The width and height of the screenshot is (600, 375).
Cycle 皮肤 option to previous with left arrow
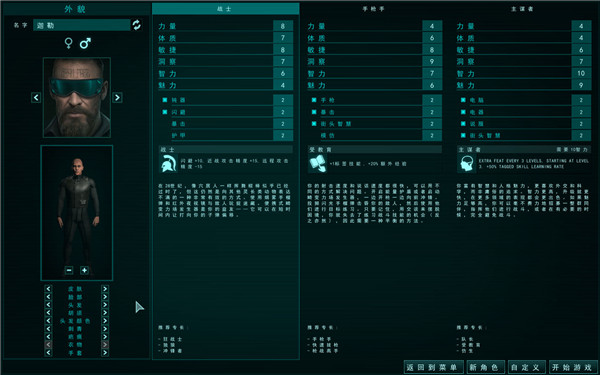48,289
